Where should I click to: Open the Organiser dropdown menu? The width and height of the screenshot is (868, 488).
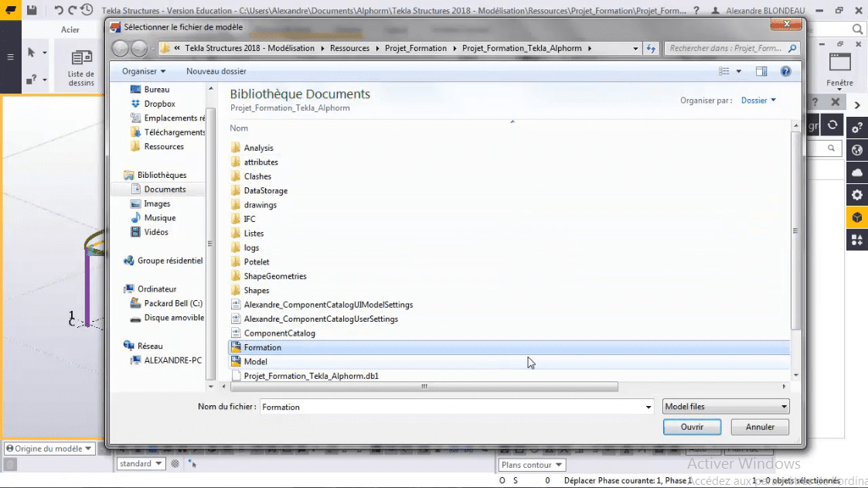point(143,71)
